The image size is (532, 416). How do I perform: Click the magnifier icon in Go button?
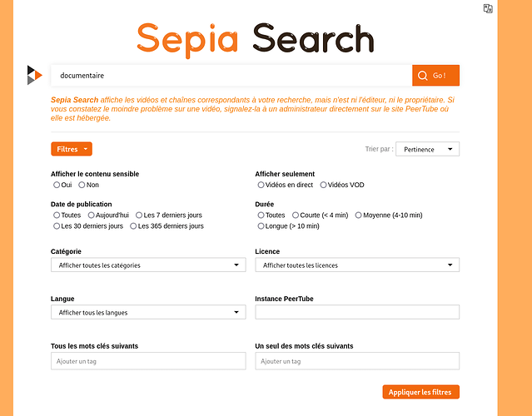tap(422, 76)
